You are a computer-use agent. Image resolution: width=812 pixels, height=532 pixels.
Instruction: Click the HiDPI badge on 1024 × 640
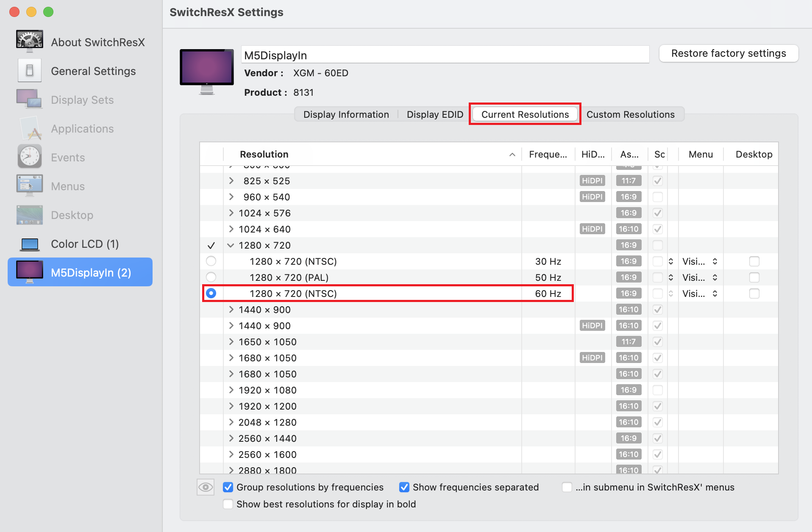click(x=592, y=229)
